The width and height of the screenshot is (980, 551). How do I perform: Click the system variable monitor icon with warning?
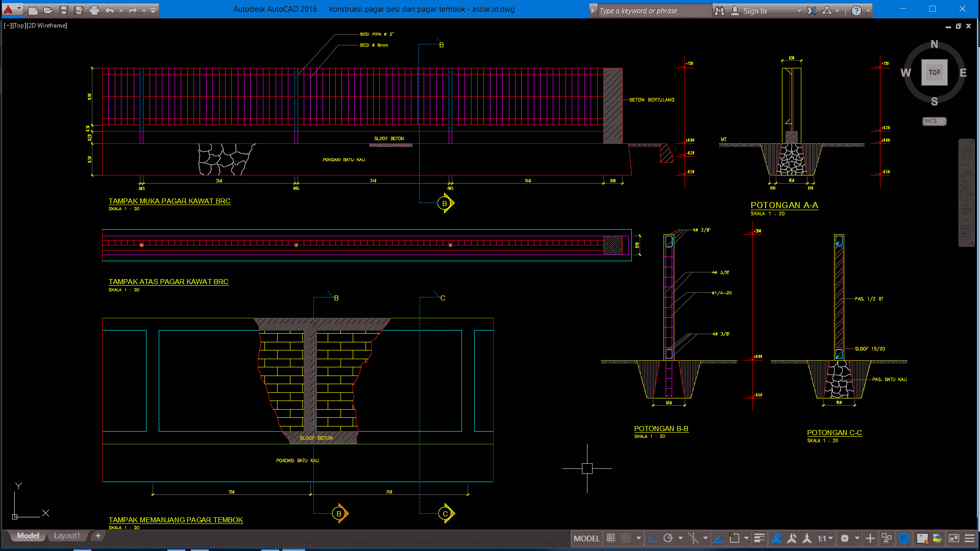(922, 538)
